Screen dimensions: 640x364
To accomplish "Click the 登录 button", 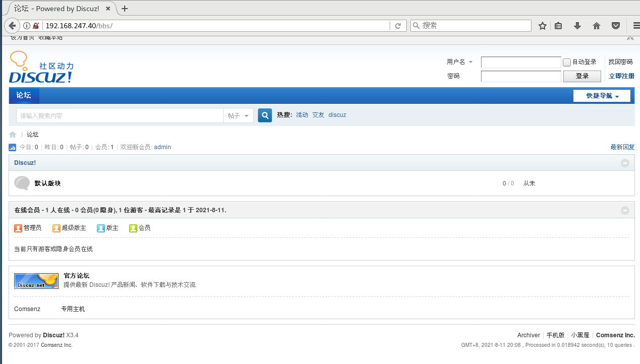I will click(582, 76).
